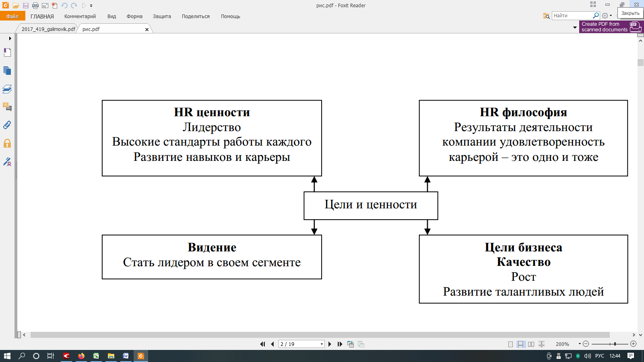This screenshot has height=362, width=644.
Task: Open a file with the folder icon
Action: click(x=16, y=6)
